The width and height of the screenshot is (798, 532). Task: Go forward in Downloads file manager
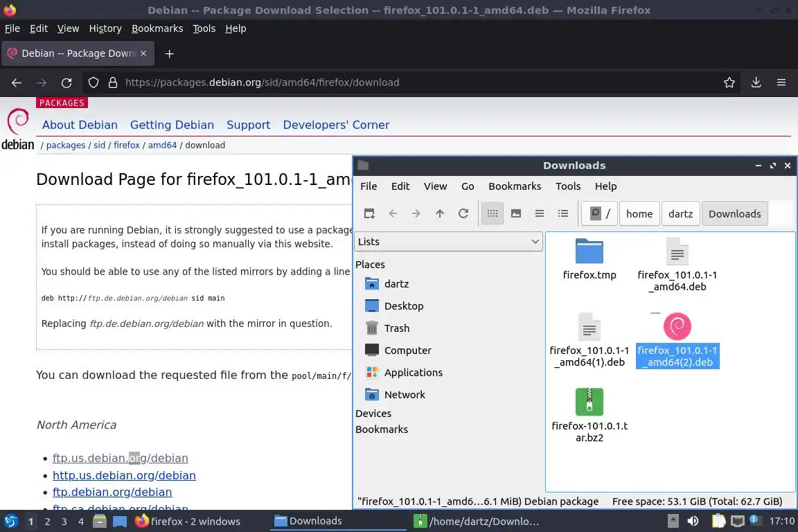coord(416,214)
